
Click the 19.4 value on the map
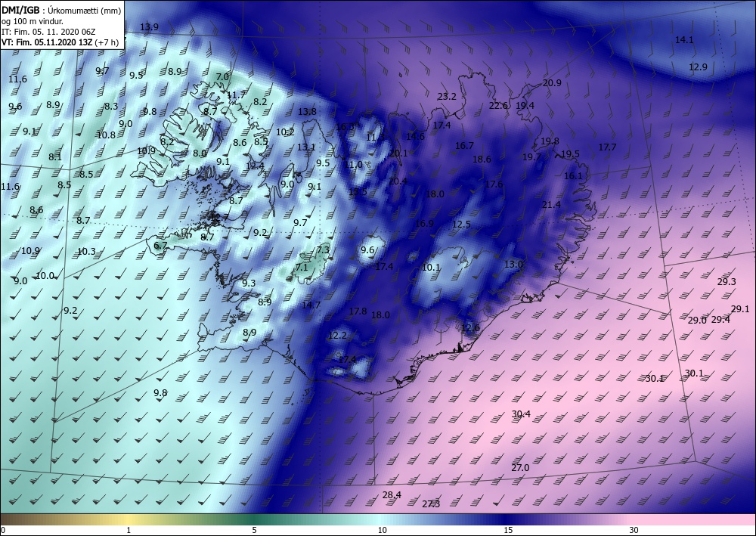[x=525, y=106]
